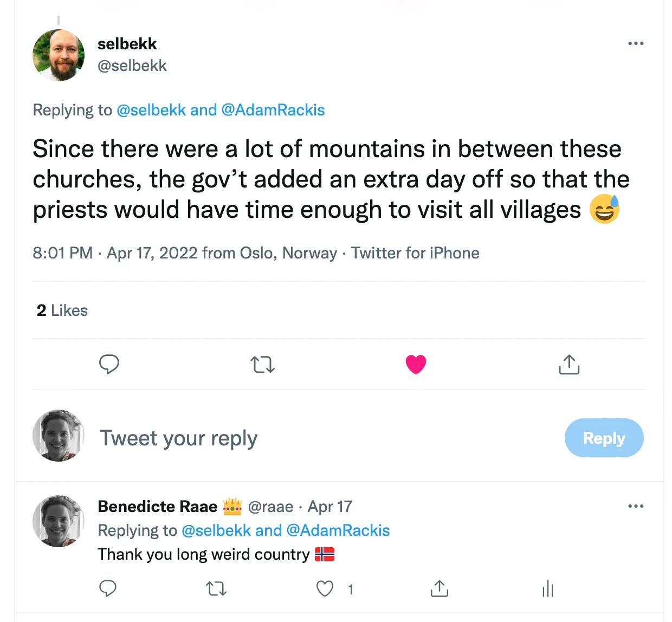Open the reply icon under selbekk's tweet
This screenshot has height=622, width=672.
pos(109,364)
